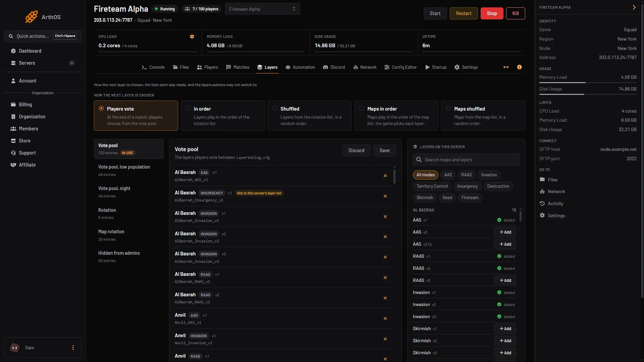Remove the AlBasrah_Insurgency_v1 entry
644x362 pixels.
385,196
